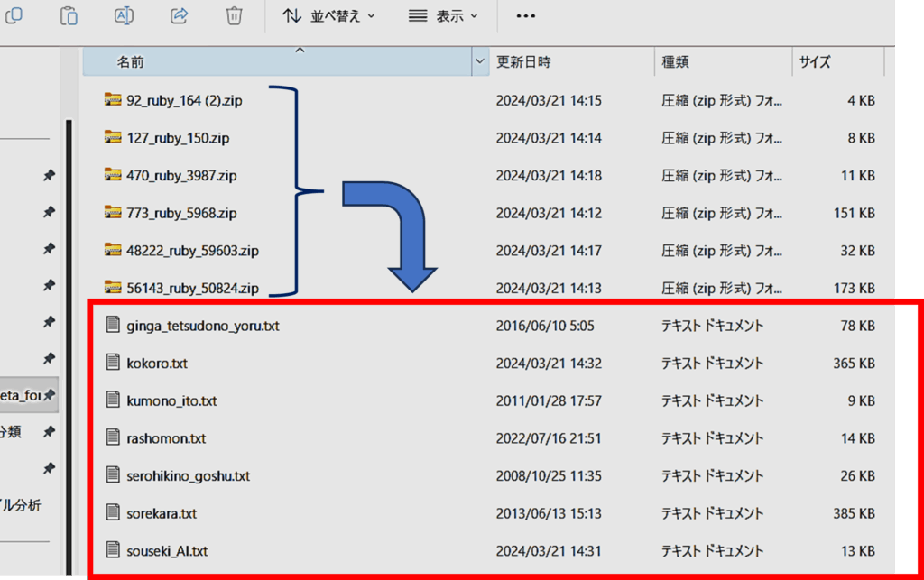Click the Paste clipboard icon
The image size is (924, 580).
(x=69, y=15)
